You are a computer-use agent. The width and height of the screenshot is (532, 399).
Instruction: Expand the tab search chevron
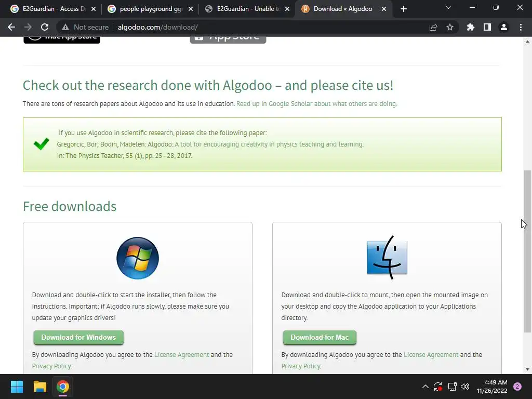(x=448, y=7)
